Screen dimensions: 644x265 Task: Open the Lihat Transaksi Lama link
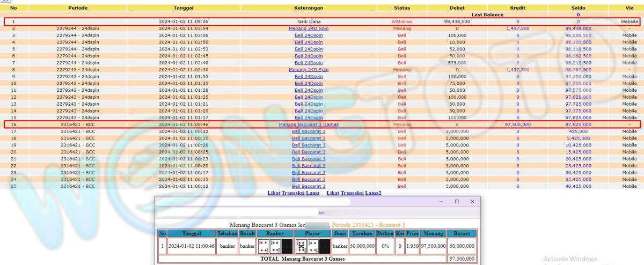(x=293, y=193)
